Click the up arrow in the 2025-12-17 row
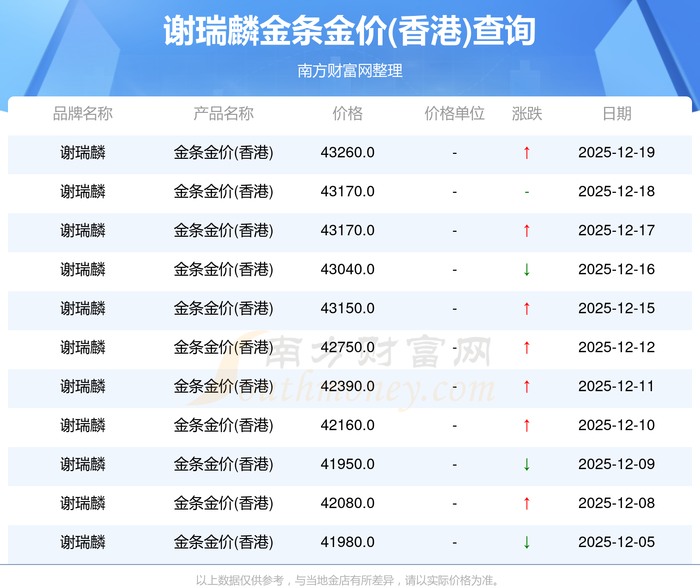This screenshot has width=700, height=588. (x=527, y=231)
